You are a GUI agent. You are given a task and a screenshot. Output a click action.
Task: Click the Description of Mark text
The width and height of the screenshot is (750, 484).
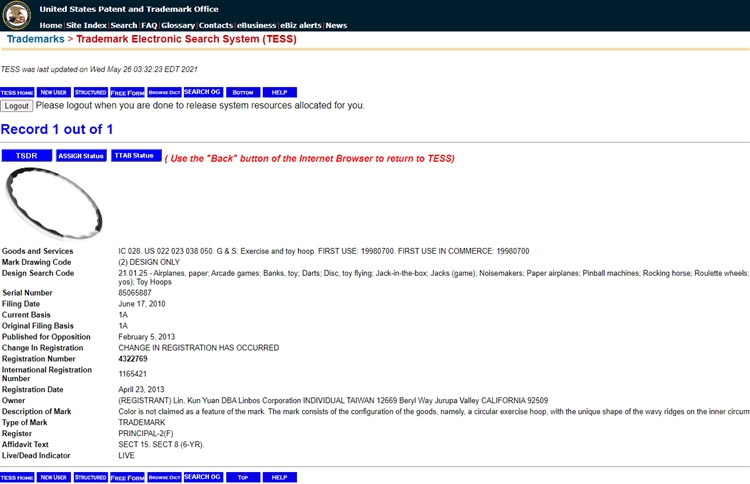[434, 411]
